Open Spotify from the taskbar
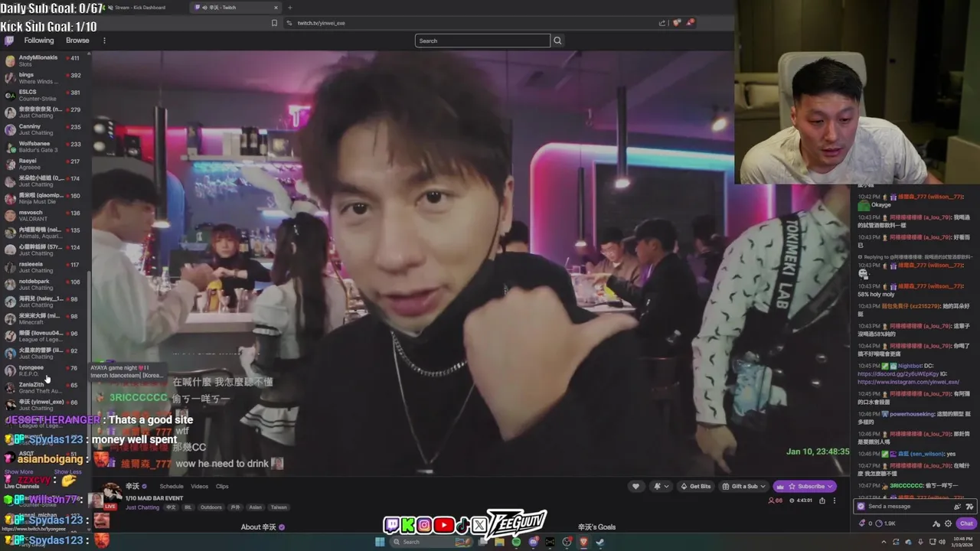The image size is (980, 551). point(516,542)
